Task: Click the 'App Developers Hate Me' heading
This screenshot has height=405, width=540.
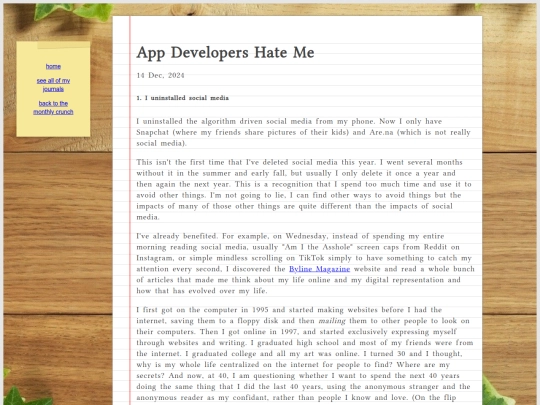Action: pos(225,53)
